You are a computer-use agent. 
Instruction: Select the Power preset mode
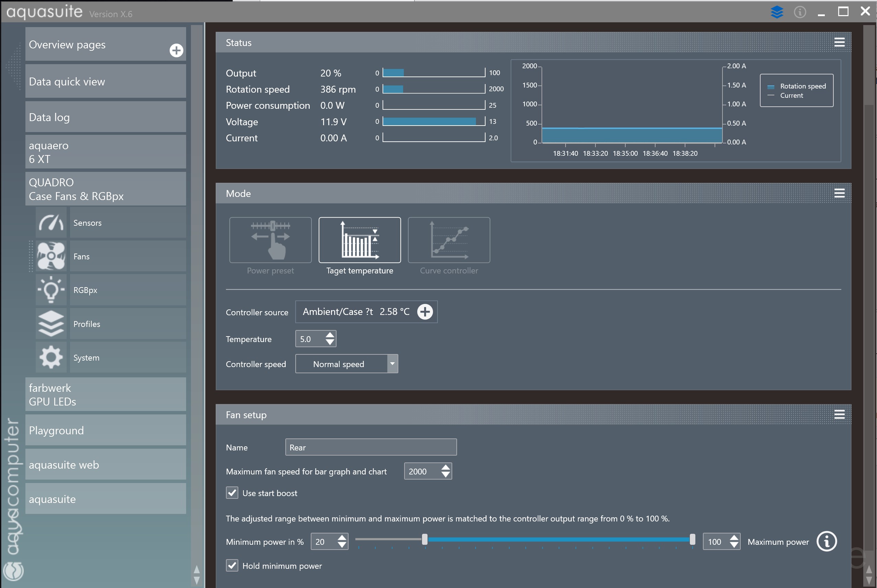[x=270, y=240]
